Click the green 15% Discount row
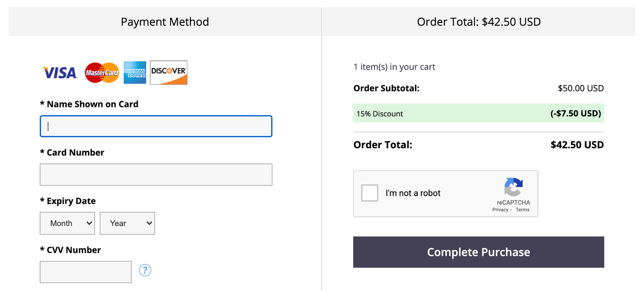 click(x=478, y=113)
